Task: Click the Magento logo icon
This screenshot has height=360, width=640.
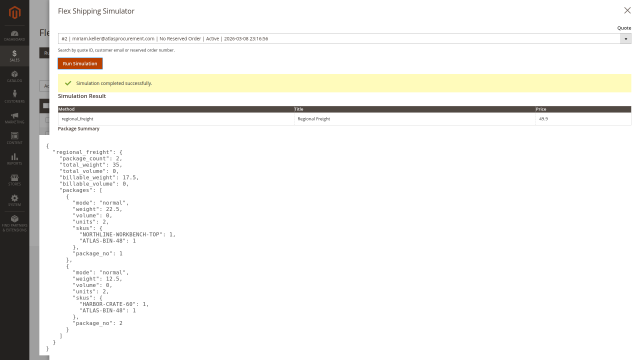Action: point(14,12)
